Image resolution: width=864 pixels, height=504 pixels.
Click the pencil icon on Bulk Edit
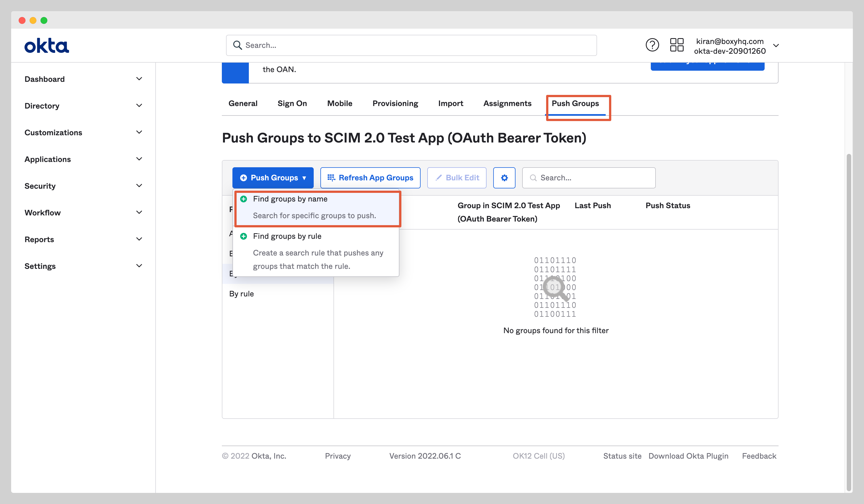tap(439, 178)
